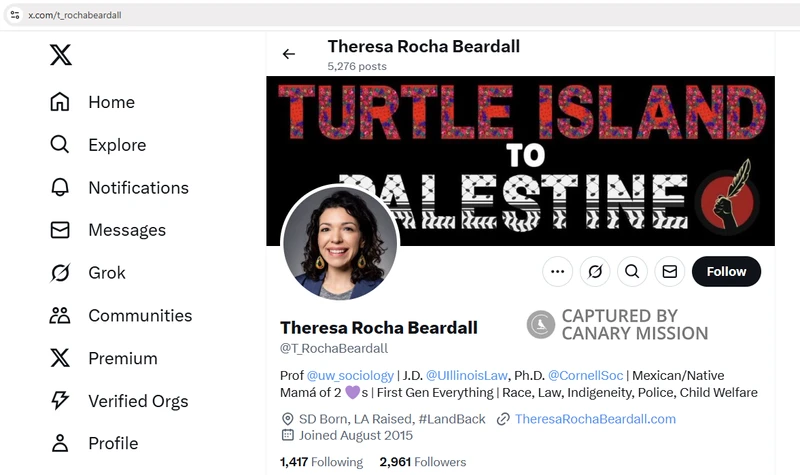Viewport: 800px width, 475px height.
Task: Click the Grok button on profile actions
Action: point(595,271)
